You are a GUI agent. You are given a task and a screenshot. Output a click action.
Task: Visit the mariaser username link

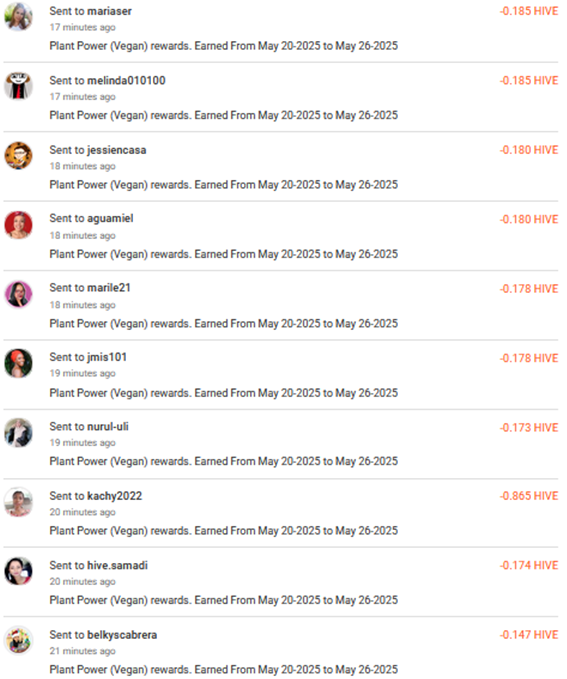[109, 11]
